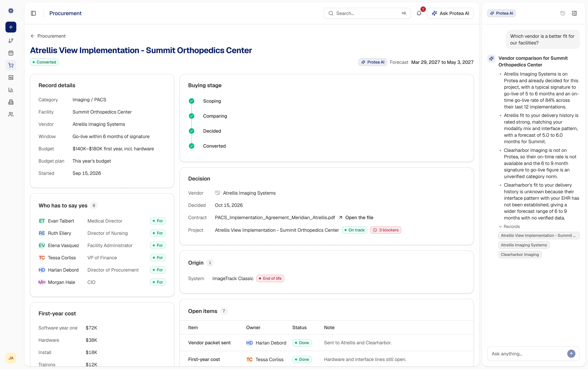Click the End of life badge

[x=270, y=278]
